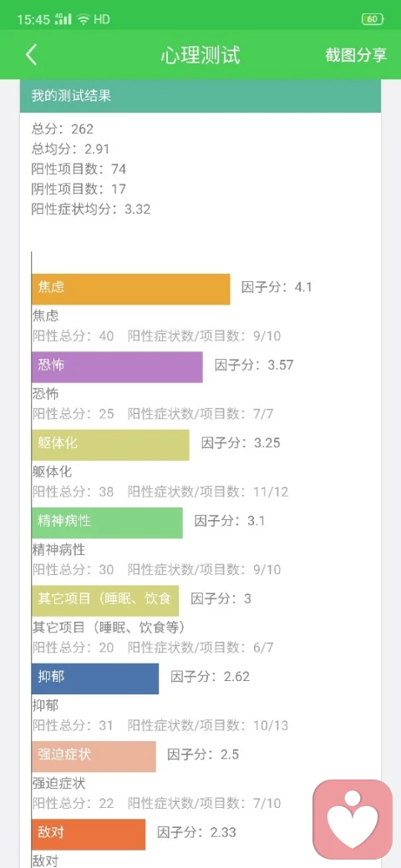Tap the 4G signal bars icon
The height and width of the screenshot is (868, 401).
click(x=64, y=19)
